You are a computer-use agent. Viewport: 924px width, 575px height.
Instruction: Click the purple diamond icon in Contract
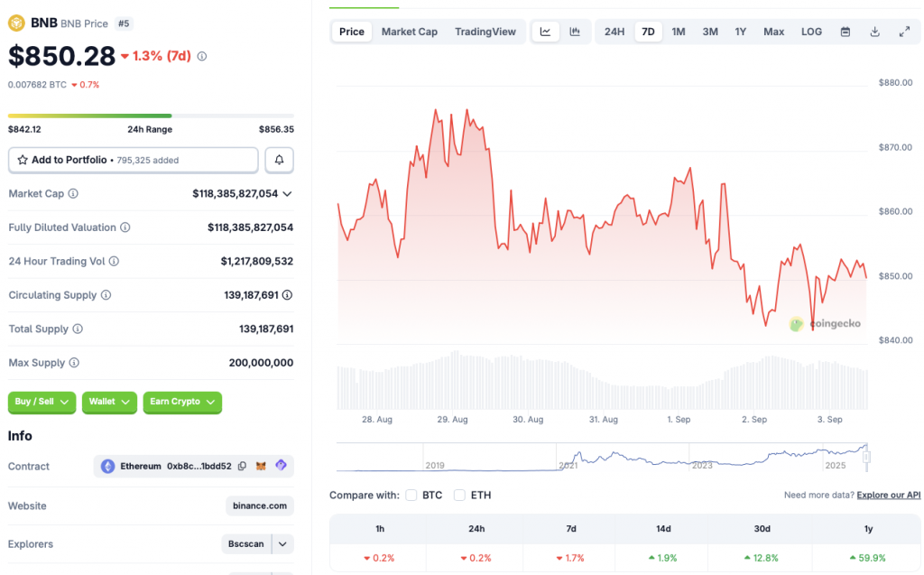pyautogui.click(x=282, y=465)
